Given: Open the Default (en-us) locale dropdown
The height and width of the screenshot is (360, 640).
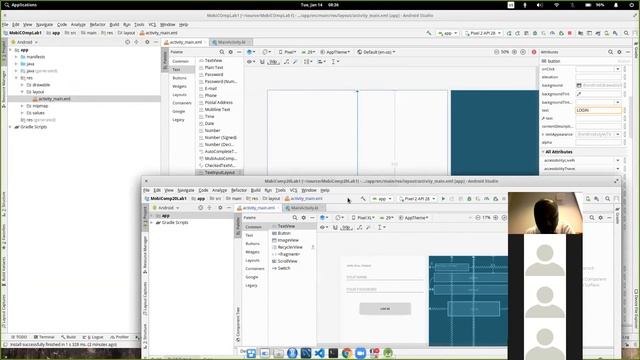Looking at the screenshot, I should click(376, 52).
